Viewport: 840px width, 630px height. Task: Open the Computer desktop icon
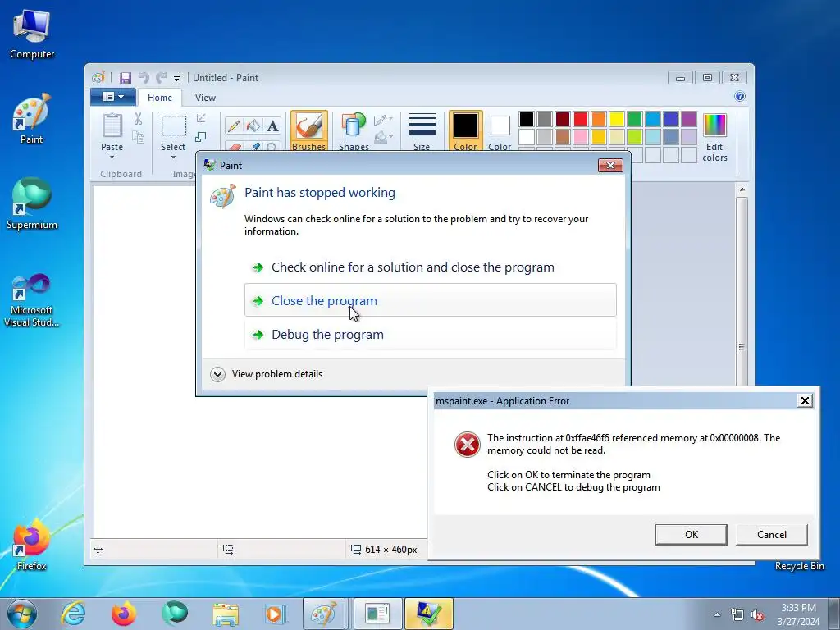tap(32, 34)
